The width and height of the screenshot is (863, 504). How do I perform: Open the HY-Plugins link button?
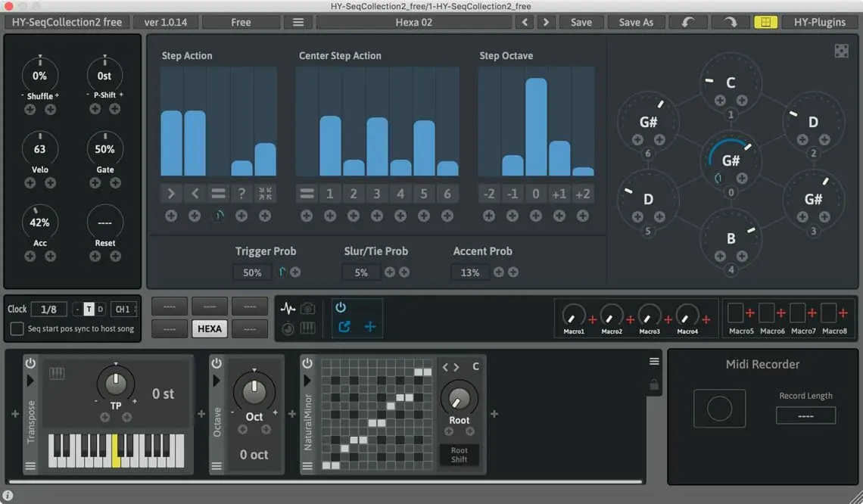(x=820, y=22)
